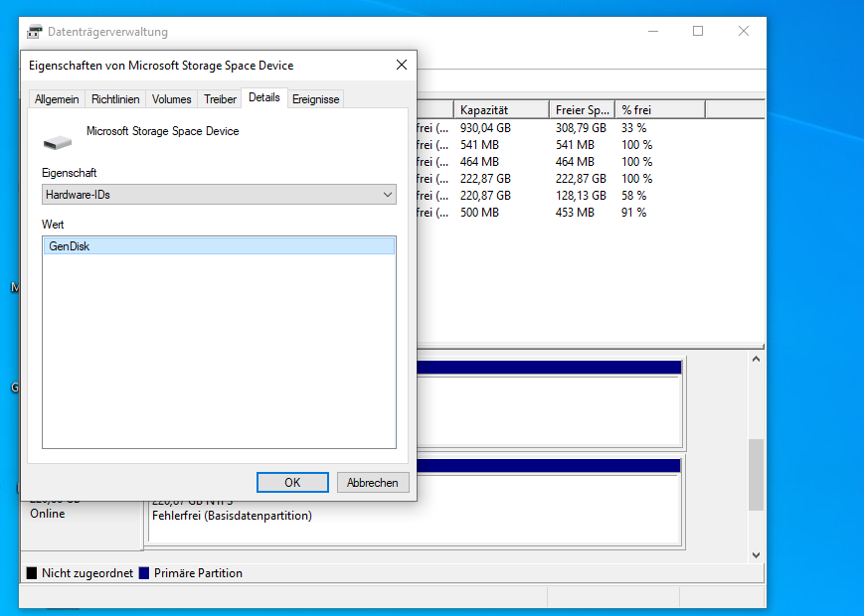Click the 58 % free value
The width and height of the screenshot is (864, 616).
click(633, 196)
